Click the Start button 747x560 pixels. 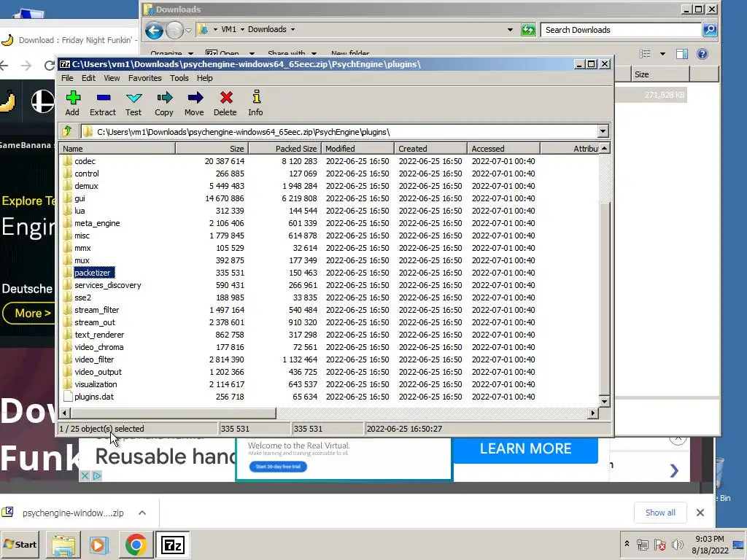[x=20, y=544]
